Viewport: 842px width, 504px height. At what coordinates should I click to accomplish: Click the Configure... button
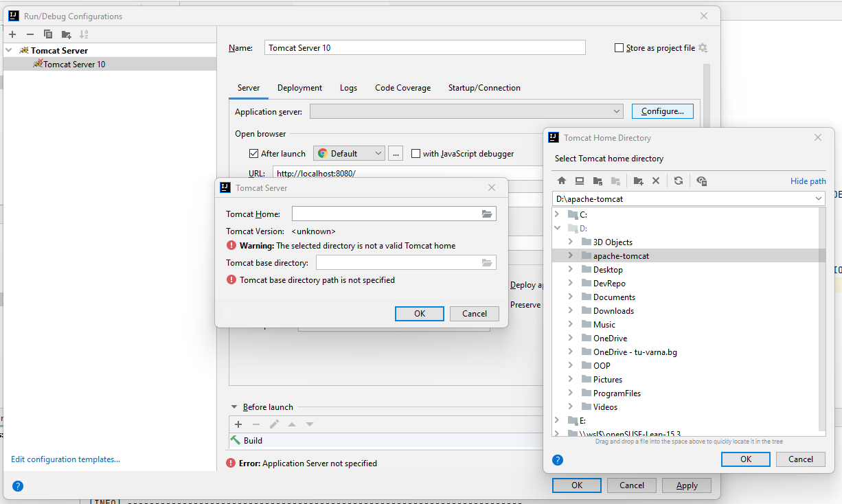(x=662, y=111)
